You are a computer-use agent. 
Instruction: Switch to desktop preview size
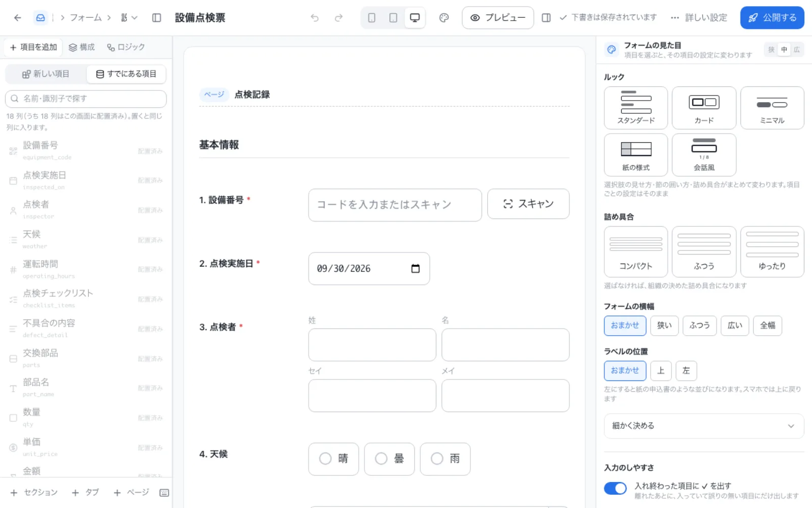tap(415, 18)
